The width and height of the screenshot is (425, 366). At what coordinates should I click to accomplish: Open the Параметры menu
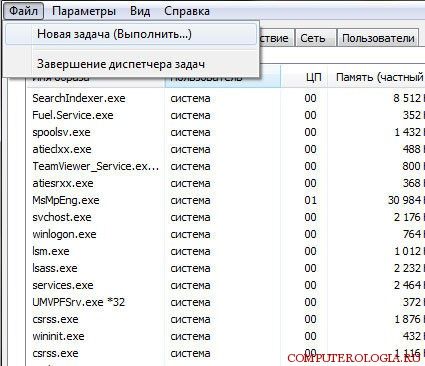[x=84, y=11]
